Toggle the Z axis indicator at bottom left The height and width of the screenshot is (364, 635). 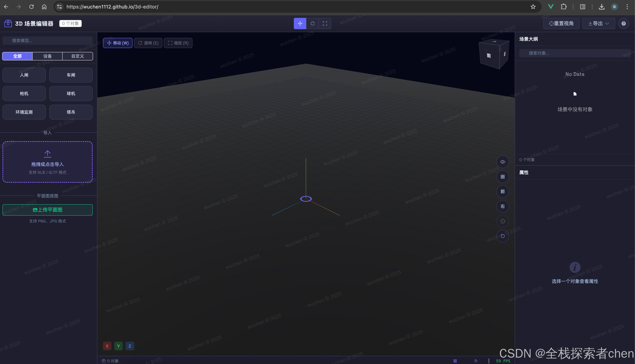(130, 346)
